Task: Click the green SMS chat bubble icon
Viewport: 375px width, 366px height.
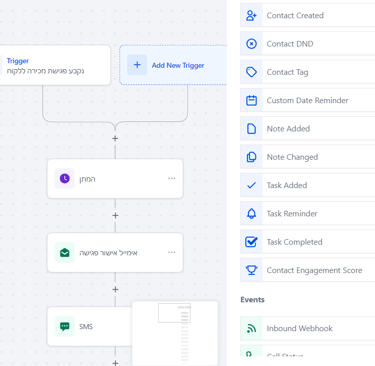Action: (x=65, y=326)
